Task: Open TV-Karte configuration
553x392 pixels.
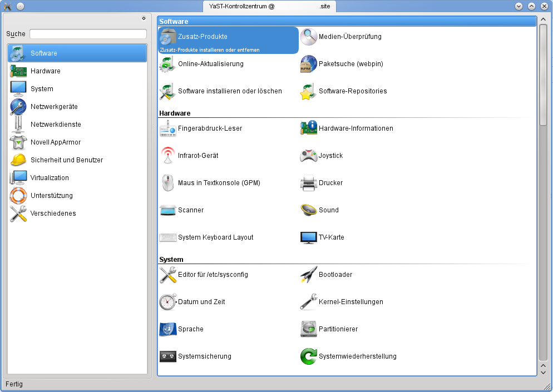Action: (x=322, y=237)
